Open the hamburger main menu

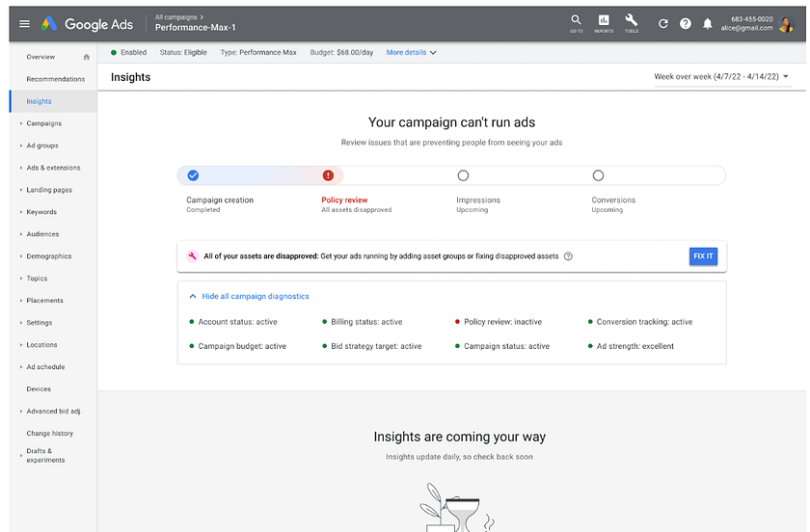pyautogui.click(x=24, y=24)
